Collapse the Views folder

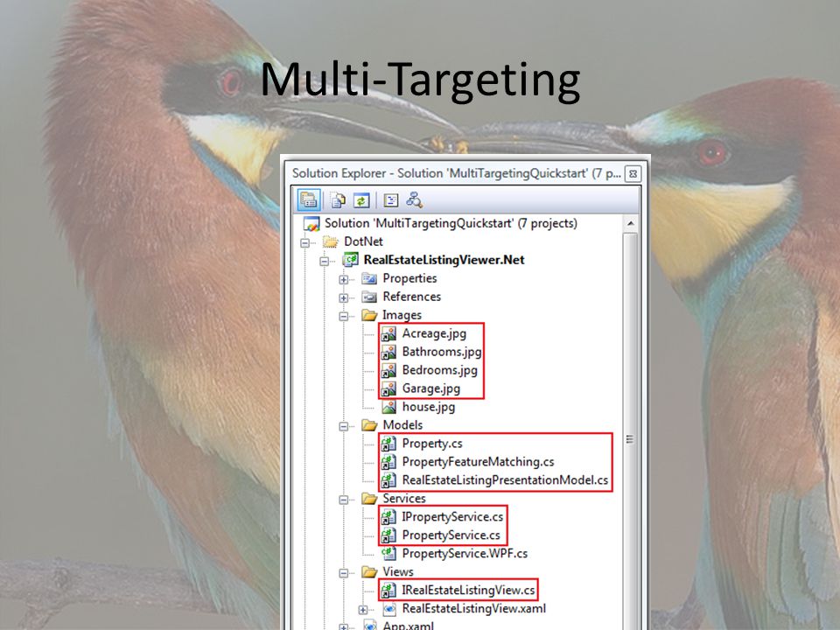pos(343,573)
